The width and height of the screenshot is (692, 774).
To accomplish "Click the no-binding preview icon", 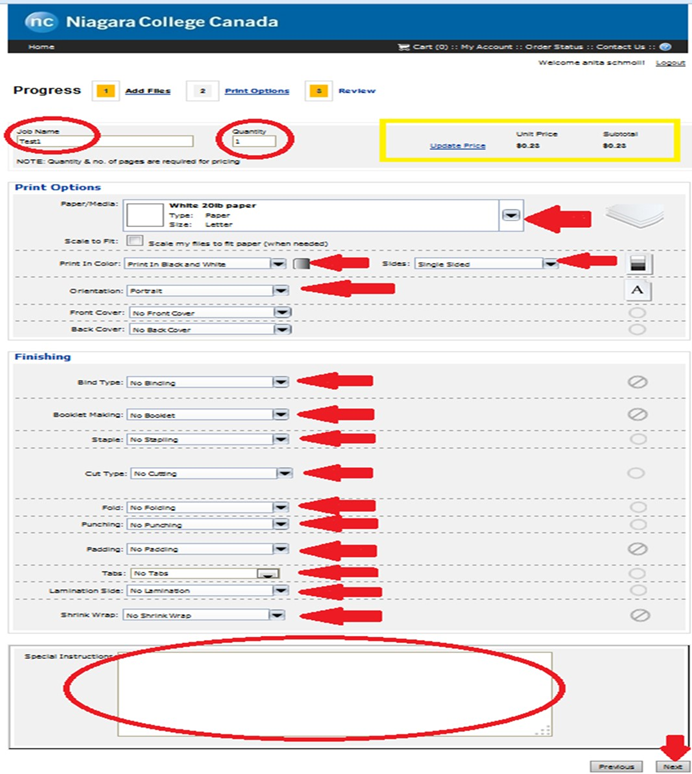I will (637, 382).
